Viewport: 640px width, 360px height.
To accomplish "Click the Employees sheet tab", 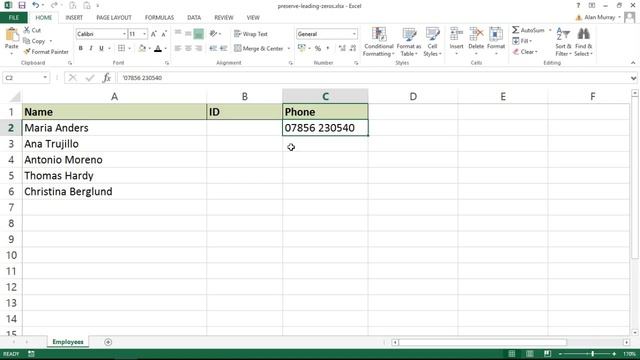I will [x=68, y=342].
